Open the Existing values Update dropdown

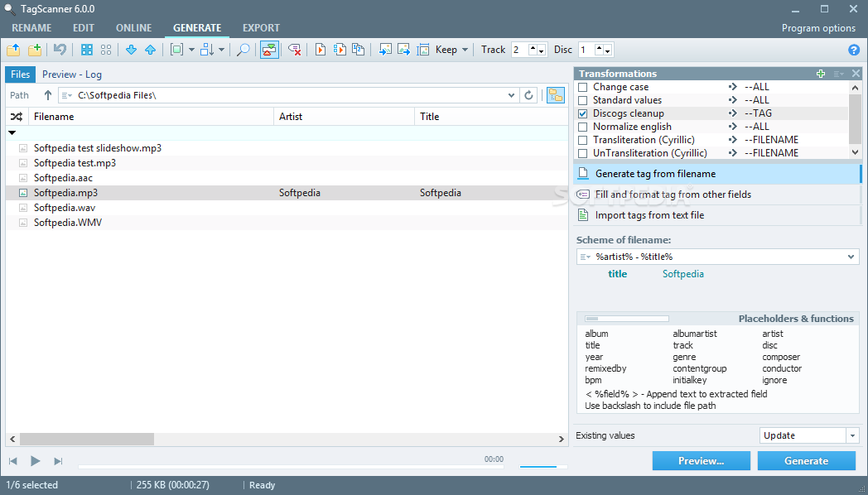point(852,436)
